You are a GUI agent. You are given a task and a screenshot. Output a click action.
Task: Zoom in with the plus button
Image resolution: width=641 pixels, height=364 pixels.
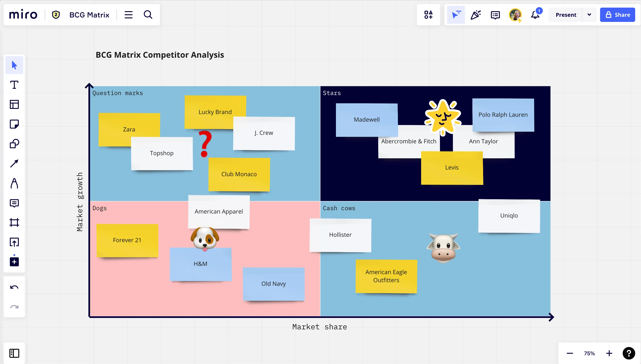609,353
